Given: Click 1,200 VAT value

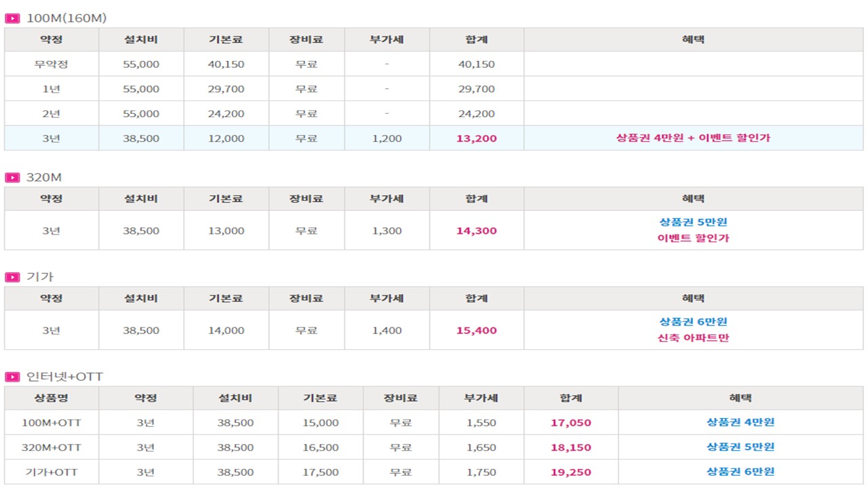Looking at the screenshot, I should point(387,138).
